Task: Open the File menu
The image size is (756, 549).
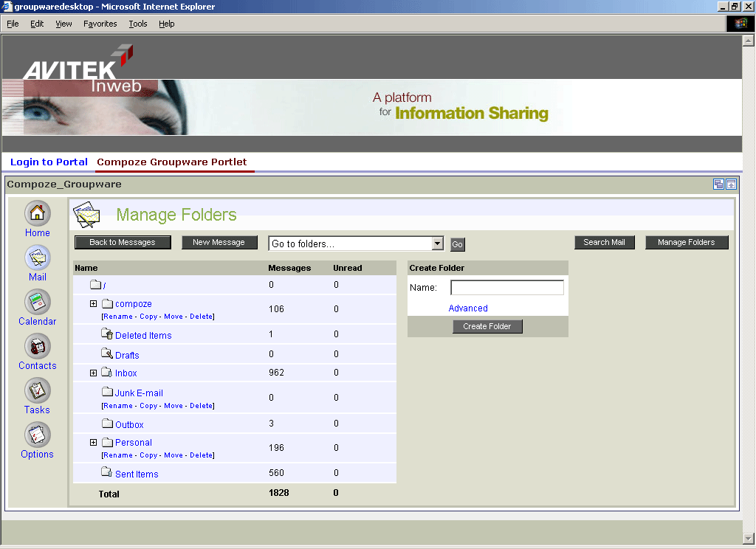Action: (x=13, y=24)
